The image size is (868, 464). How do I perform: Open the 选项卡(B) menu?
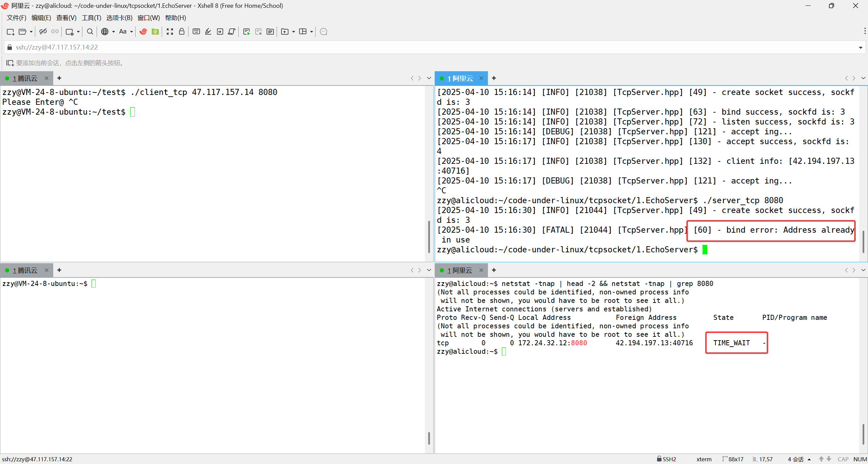(119, 18)
